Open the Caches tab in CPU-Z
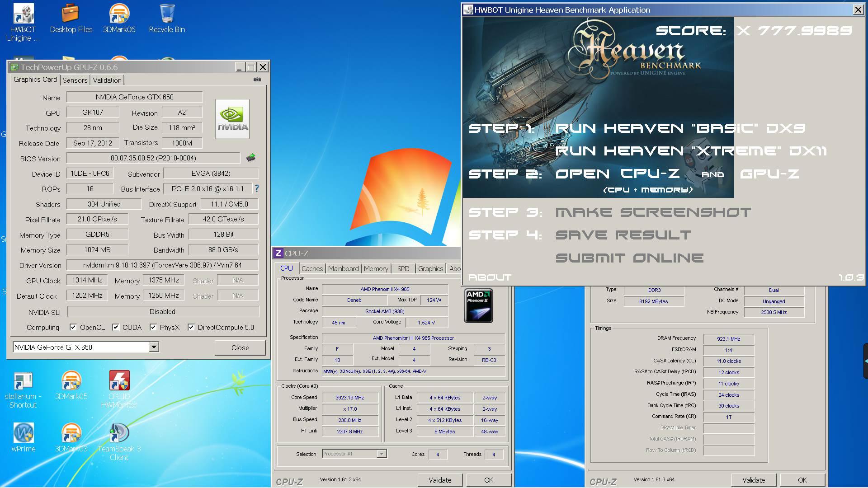Image resolution: width=868 pixels, height=488 pixels. click(x=312, y=268)
